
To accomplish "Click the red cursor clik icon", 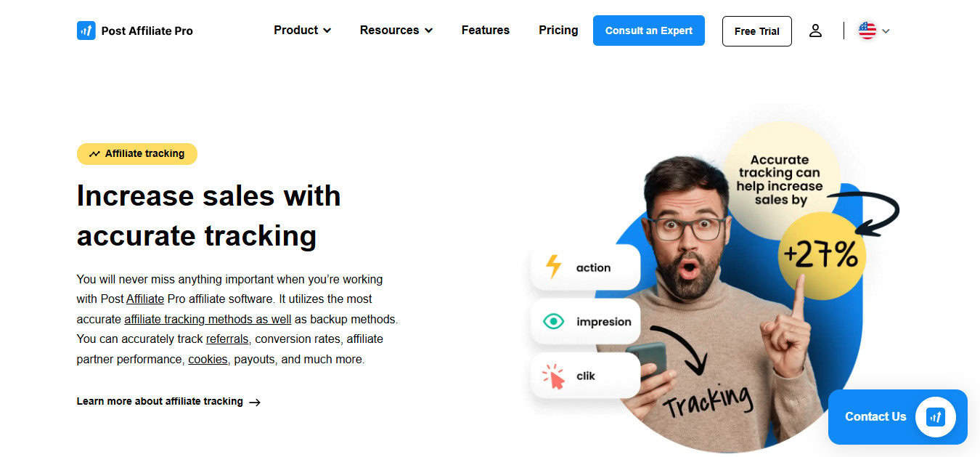I will (x=553, y=376).
